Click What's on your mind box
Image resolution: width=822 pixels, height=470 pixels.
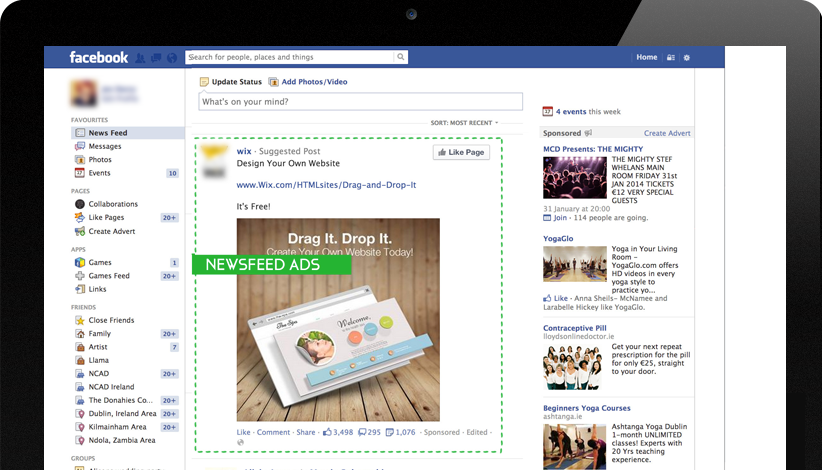[361, 102]
